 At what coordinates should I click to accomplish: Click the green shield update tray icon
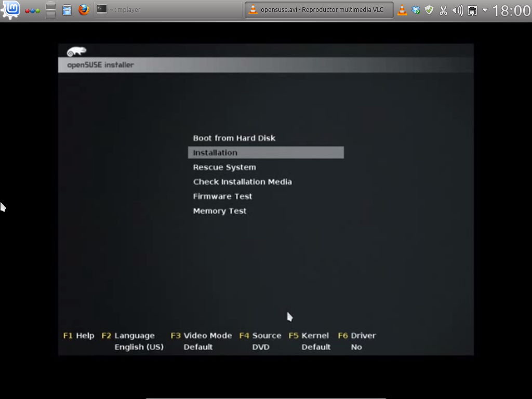pos(429,10)
